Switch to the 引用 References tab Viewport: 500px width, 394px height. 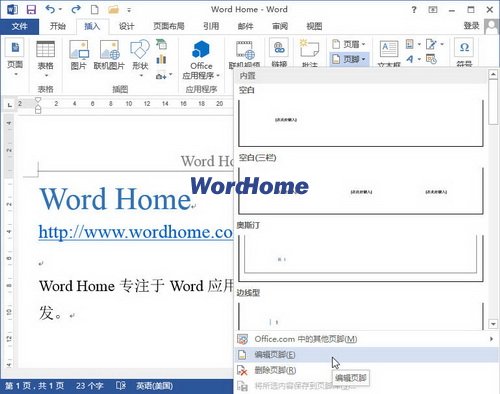pyautogui.click(x=211, y=26)
